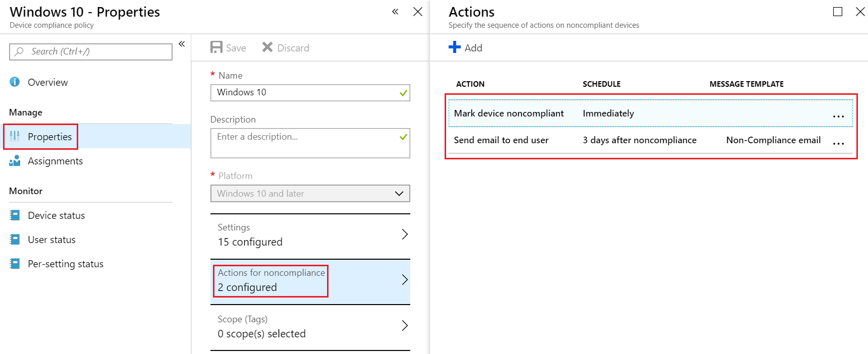
Task: Open Scope (Tags) selection
Action: 310,327
